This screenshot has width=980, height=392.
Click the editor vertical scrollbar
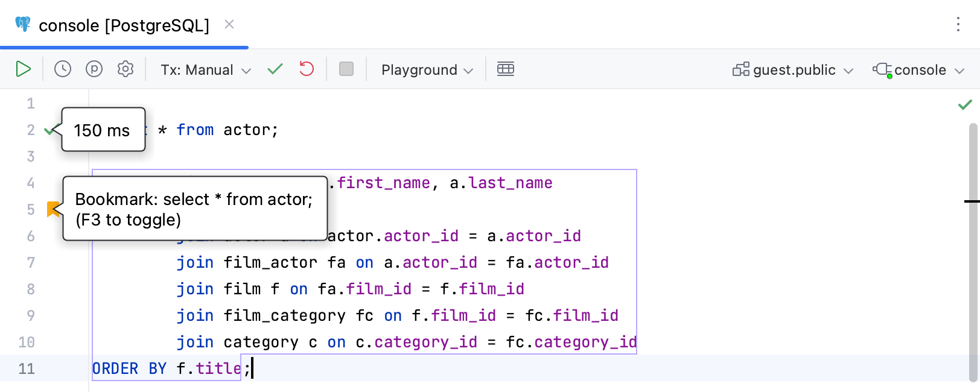pyautogui.click(x=973, y=253)
